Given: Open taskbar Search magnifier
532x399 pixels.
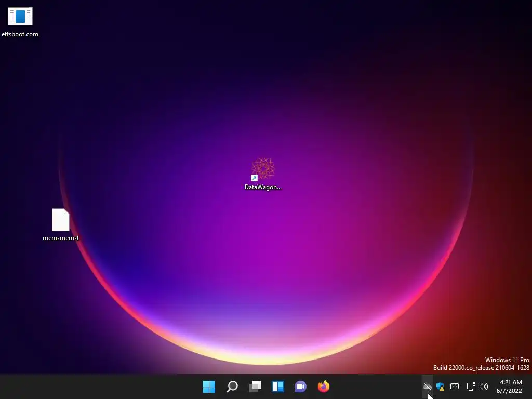Looking at the screenshot, I should 232,387.
